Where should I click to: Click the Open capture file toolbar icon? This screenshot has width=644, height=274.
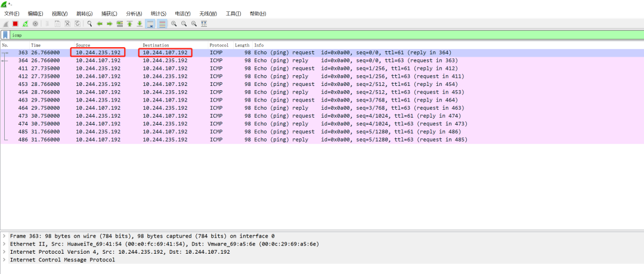(x=47, y=24)
